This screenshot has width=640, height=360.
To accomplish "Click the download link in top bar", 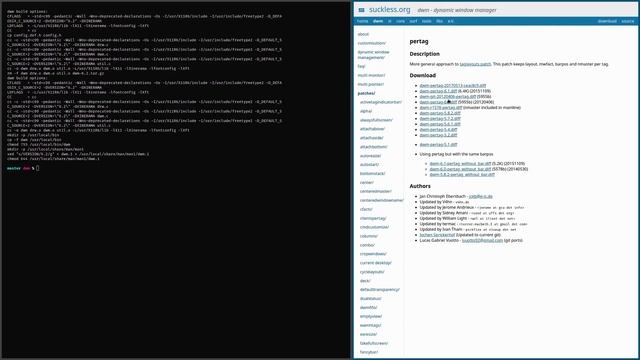I will (607, 21).
